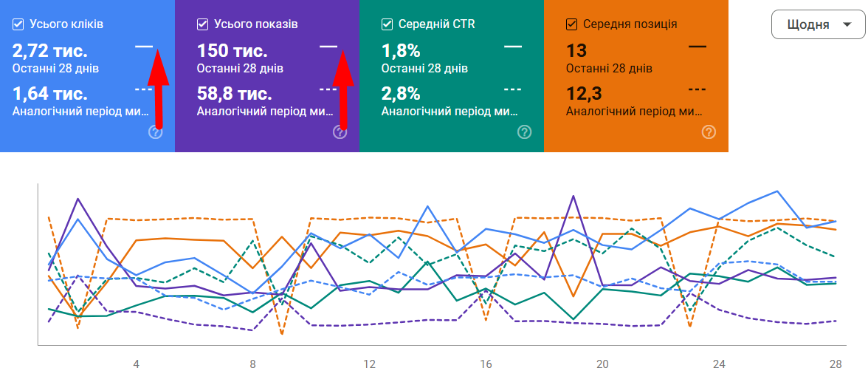
Task: Select the 2,8% previous period CTR value
Action: pos(401,94)
